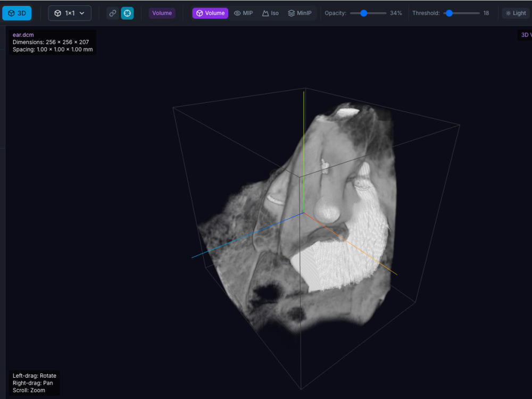
Task: Click the Threshold: label
Action: [x=426, y=13]
